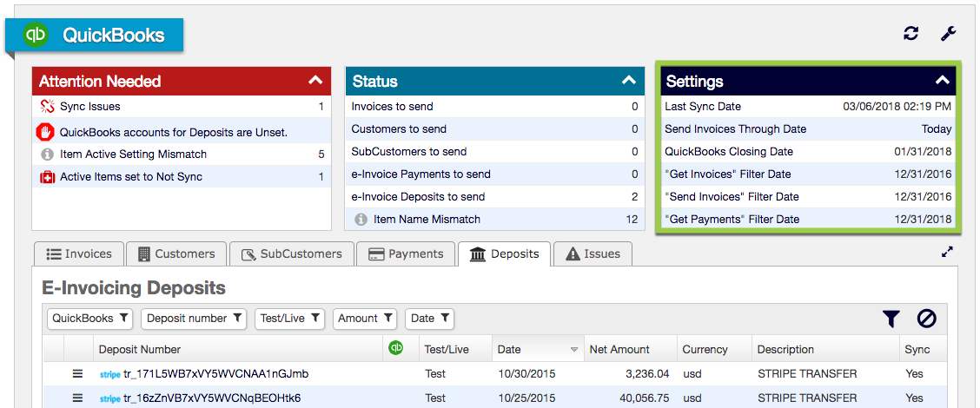The height and width of the screenshot is (408, 980).
Task: Click "Get Invoices" Filter Date setting
Action: pos(808,174)
